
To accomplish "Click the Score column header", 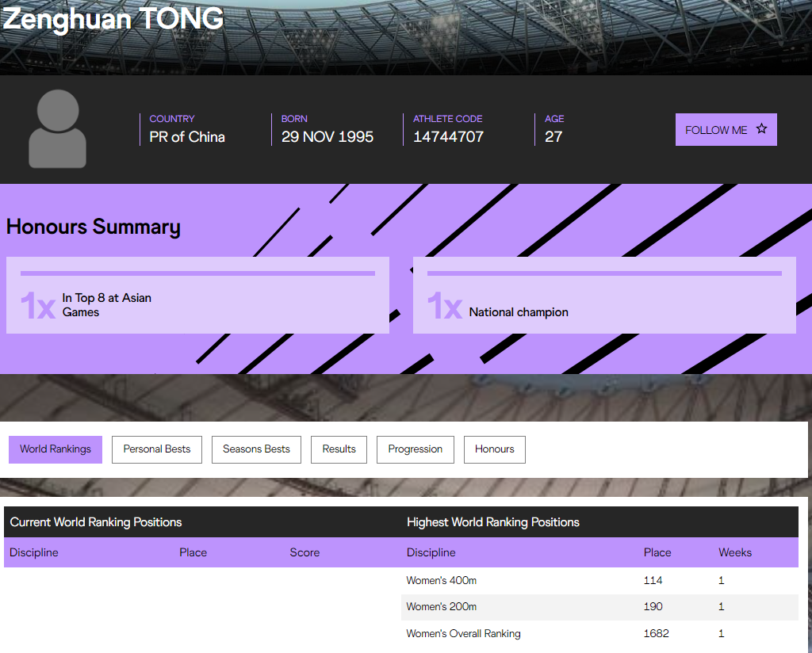I will pyautogui.click(x=304, y=552).
